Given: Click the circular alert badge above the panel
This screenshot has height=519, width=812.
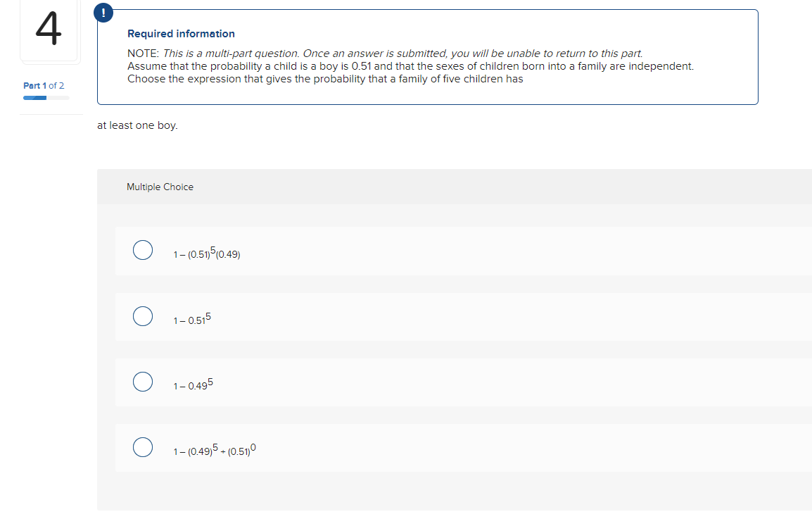Looking at the screenshot, I should click(103, 12).
